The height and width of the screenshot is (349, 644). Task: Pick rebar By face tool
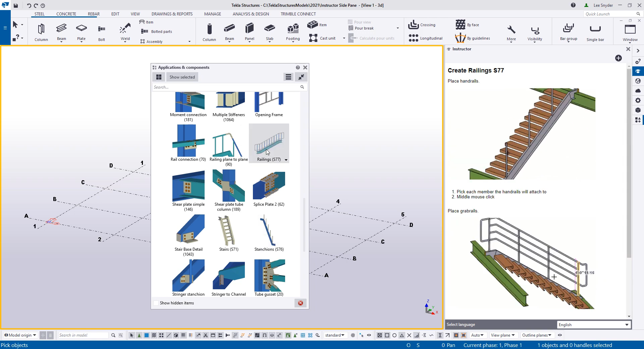tap(467, 25)
